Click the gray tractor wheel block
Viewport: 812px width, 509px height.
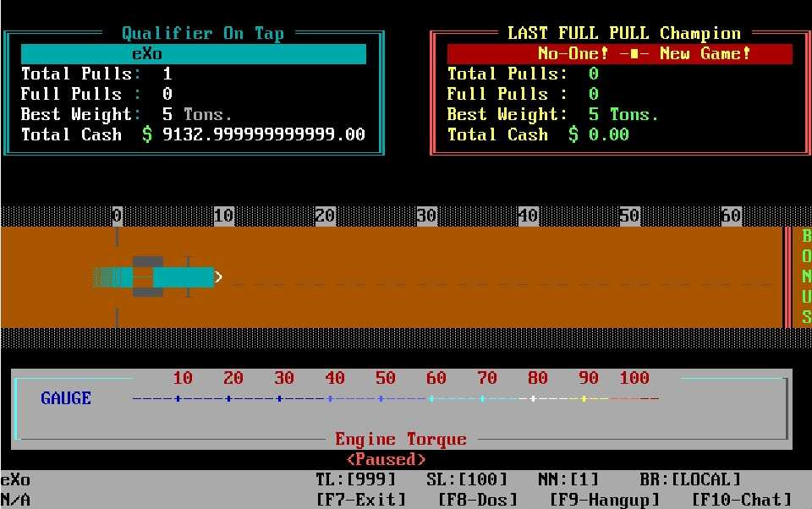coord(148,276)
